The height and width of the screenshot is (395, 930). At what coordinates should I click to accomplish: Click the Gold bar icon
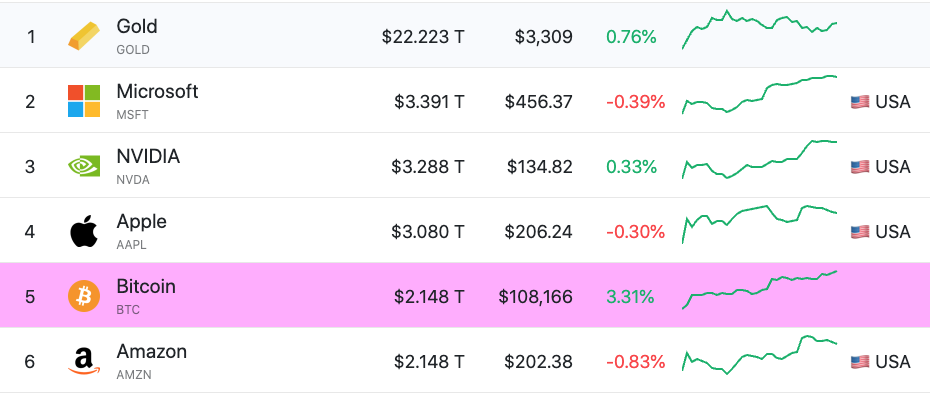click(84, 38)
